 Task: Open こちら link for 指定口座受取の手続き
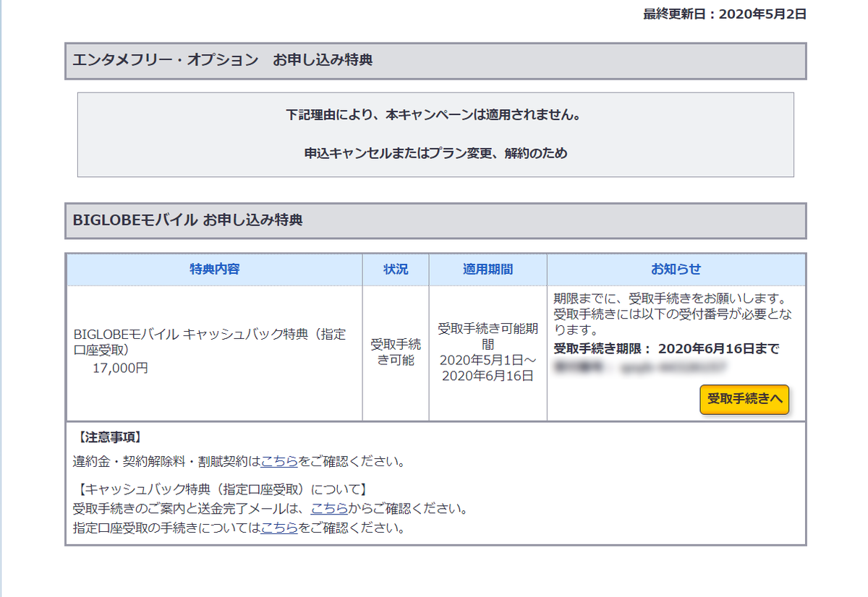(279, 528)
